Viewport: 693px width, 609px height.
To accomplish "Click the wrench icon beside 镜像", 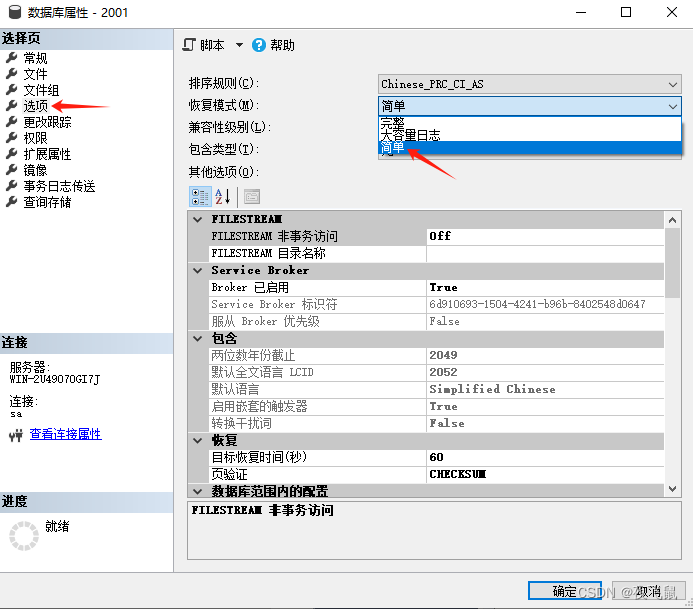I will pyautogui.click(x=12, y=170).
